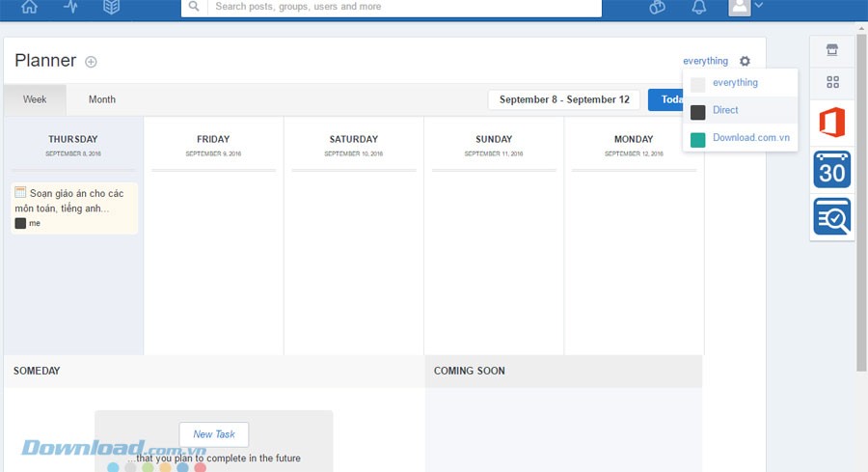This screenshot has width=868, height=472.
Task: Open the activity pulse icon
Action: pos(71,7)
